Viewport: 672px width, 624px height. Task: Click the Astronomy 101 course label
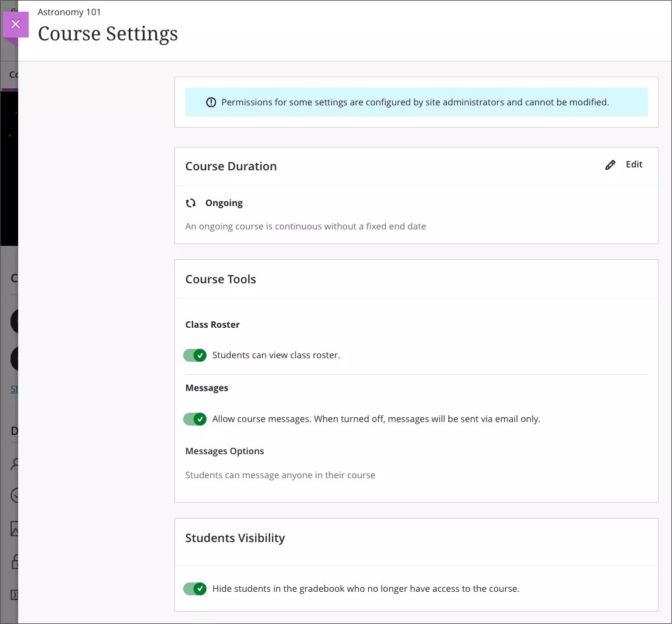click(x=69, y=12)
